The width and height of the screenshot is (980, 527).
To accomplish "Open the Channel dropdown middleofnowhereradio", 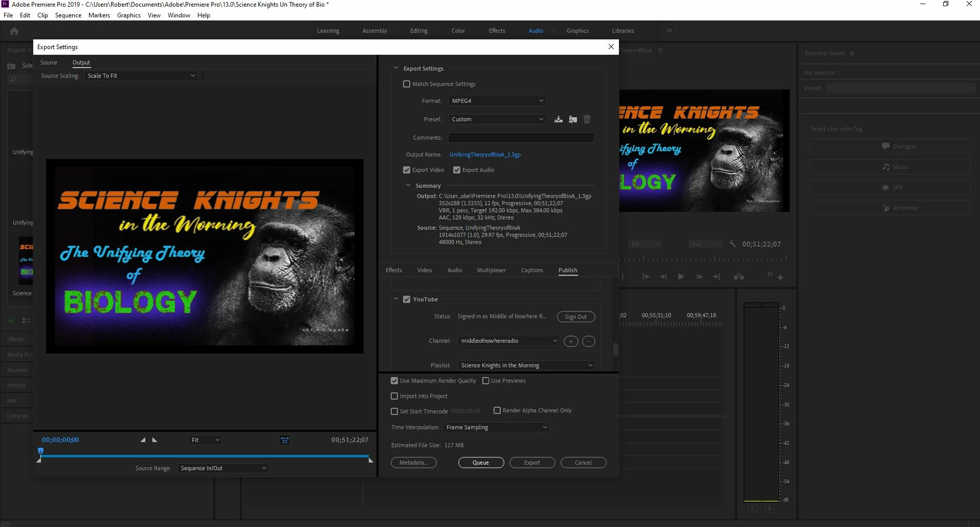I will click(508, 341).
